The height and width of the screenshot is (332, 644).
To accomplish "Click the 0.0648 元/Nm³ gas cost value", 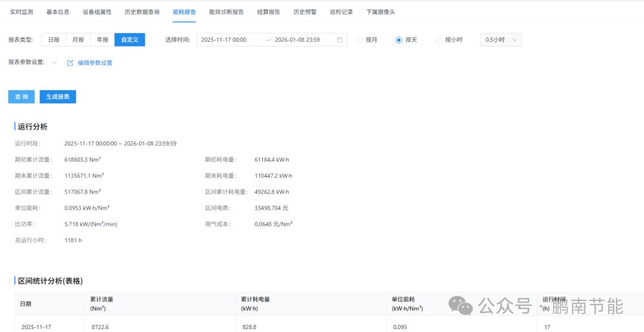I will point(274,224).
